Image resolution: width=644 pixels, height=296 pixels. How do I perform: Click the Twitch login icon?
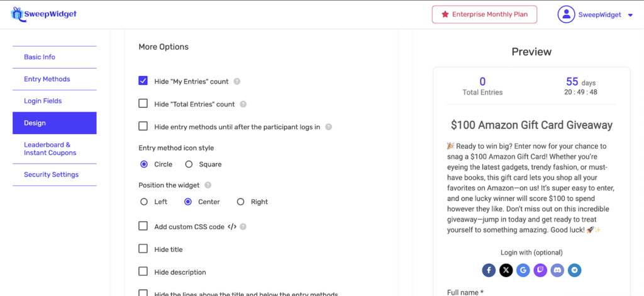coord(540,270)
